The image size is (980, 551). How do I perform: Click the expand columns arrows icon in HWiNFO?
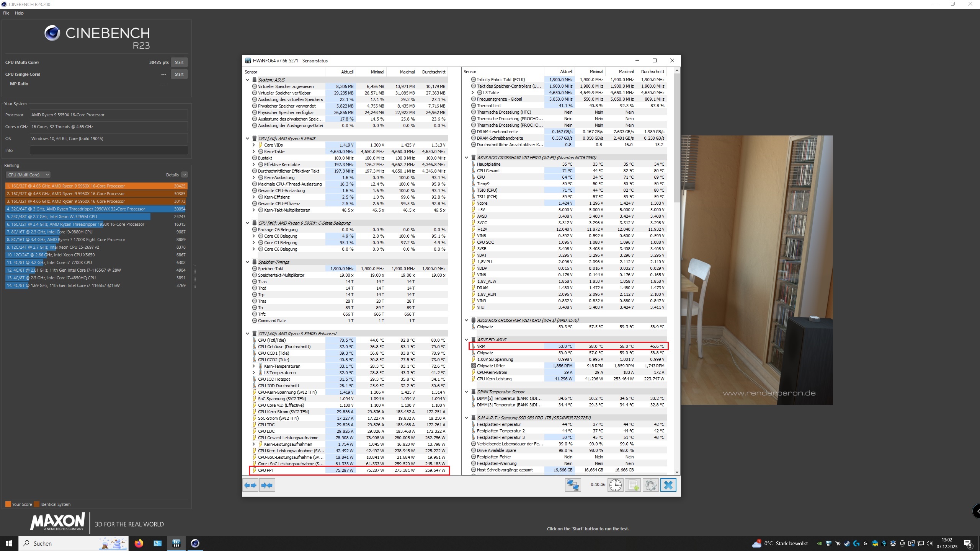point(250,485)
